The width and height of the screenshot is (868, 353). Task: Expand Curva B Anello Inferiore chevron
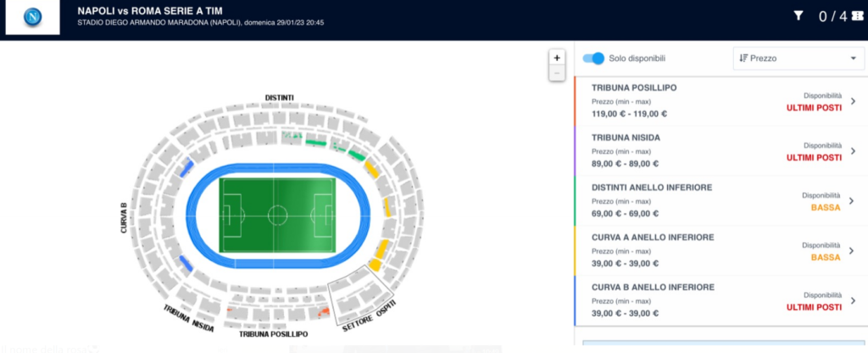point(853,301)
